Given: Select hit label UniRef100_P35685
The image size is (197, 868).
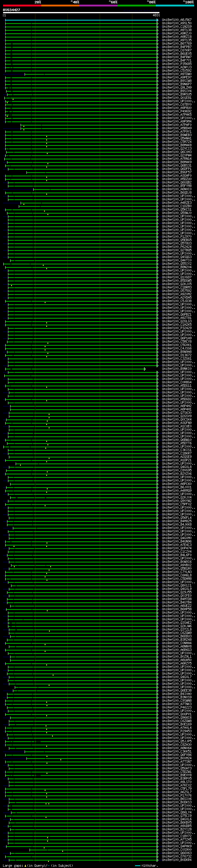Looking at the screenshot, I should coord(177,64).
